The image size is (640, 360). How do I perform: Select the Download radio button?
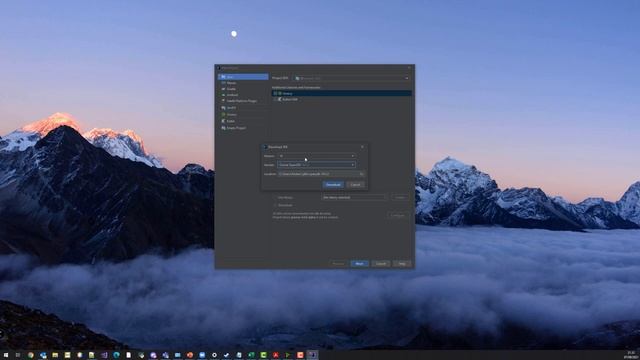click(x=276, y=205)
